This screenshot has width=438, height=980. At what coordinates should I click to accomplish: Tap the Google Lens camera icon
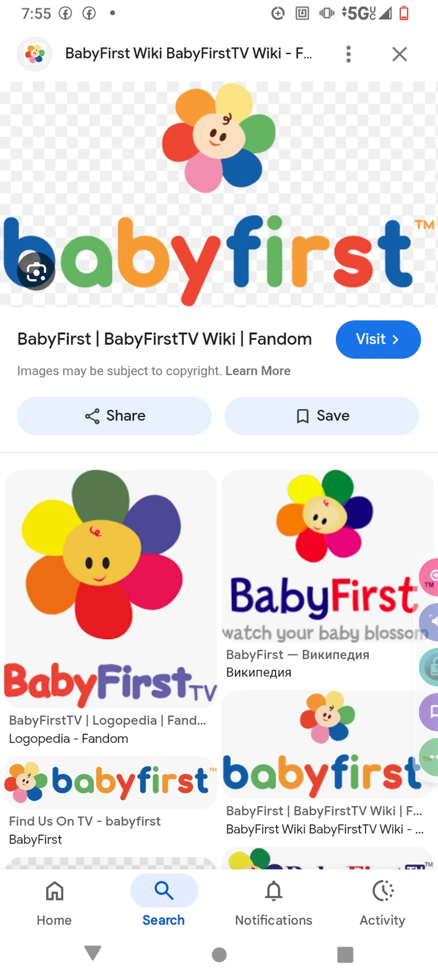(36, 271)
